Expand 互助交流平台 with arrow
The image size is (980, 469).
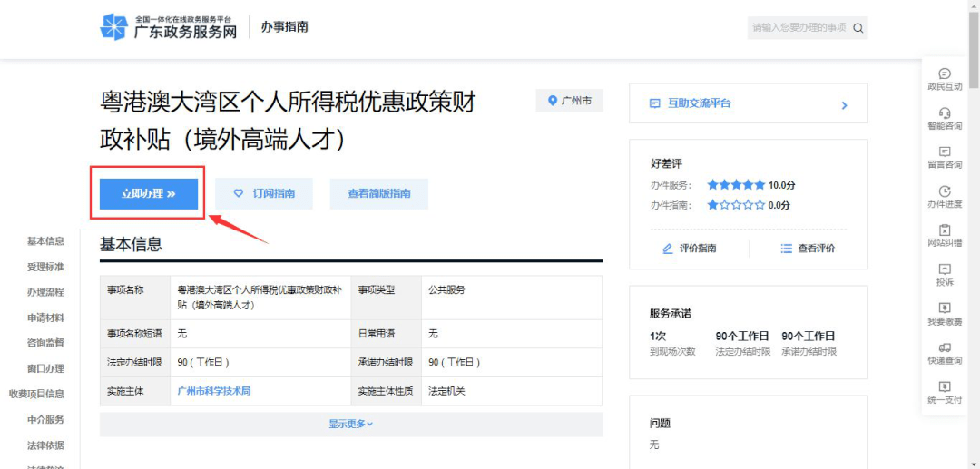pyautogui.click(x=844, y=104)
